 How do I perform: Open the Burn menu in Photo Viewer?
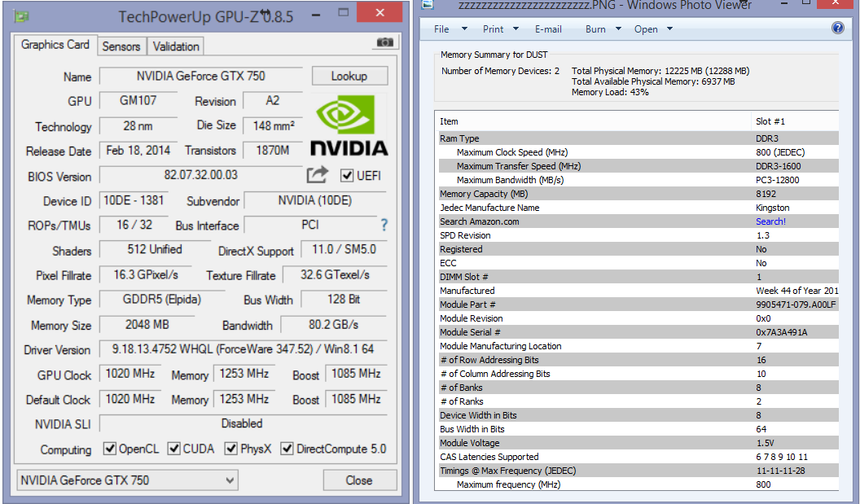[x=595, y=29]
